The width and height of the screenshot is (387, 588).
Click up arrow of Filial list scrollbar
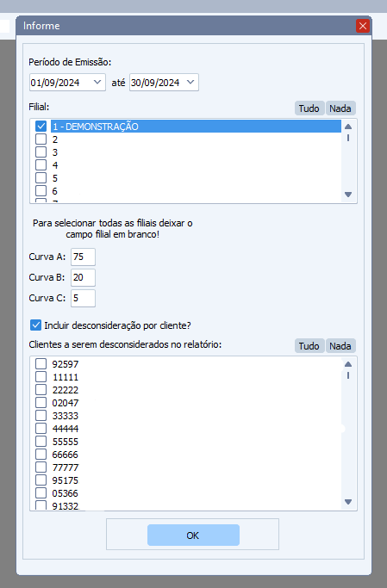tap(348, 127)
